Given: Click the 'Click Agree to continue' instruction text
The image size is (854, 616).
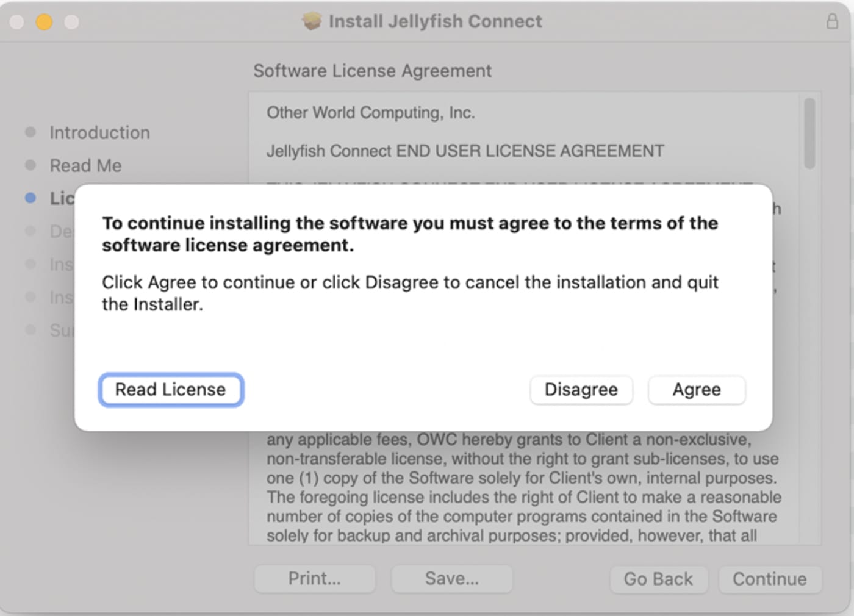Looking at the screenshot, I should click(x=410, y=293).
